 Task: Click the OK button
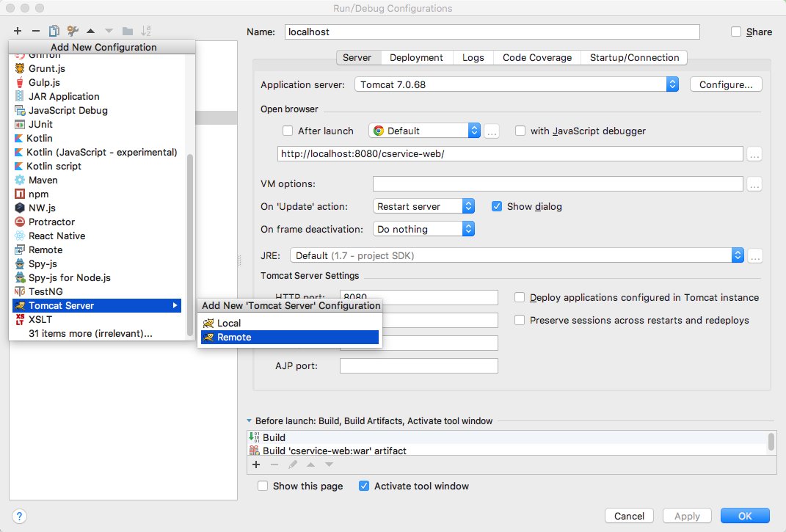click(745, 516)
